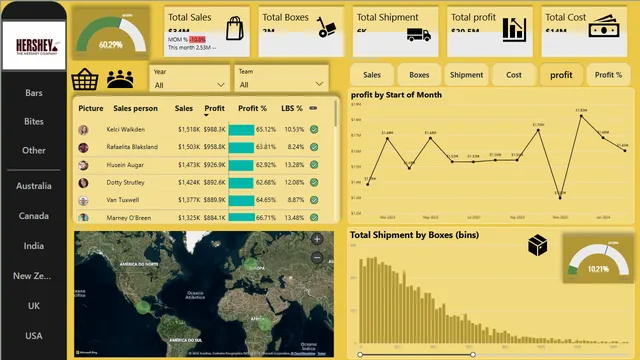Screen dimensions: 640x360
Task: Click the bar chart icon in Total profit
Action: [514, 29]
